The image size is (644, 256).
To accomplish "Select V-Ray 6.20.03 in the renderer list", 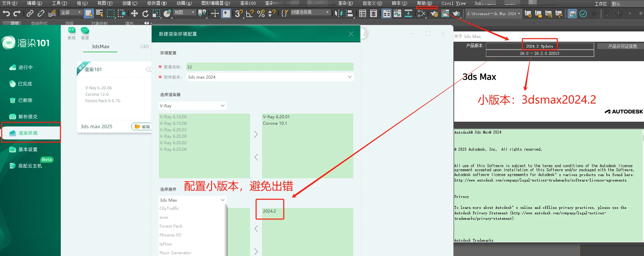I will pos(173,130).
